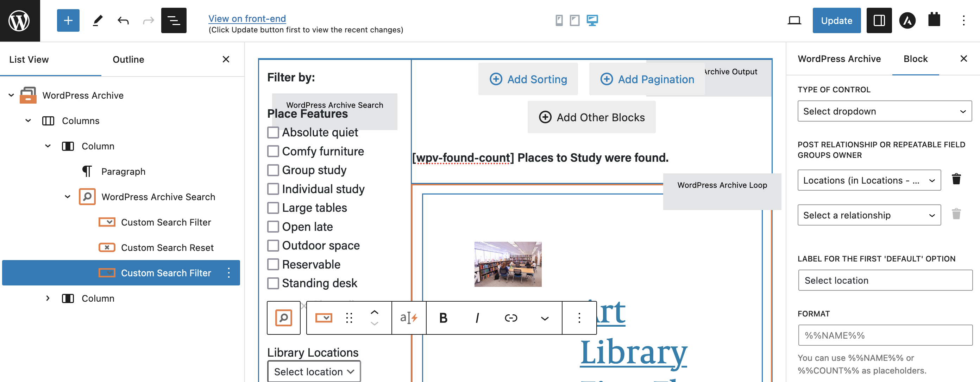This screenshot has width=980, height=382.
Task: Open the laptop Preview icon
Action: coord(794,20)
